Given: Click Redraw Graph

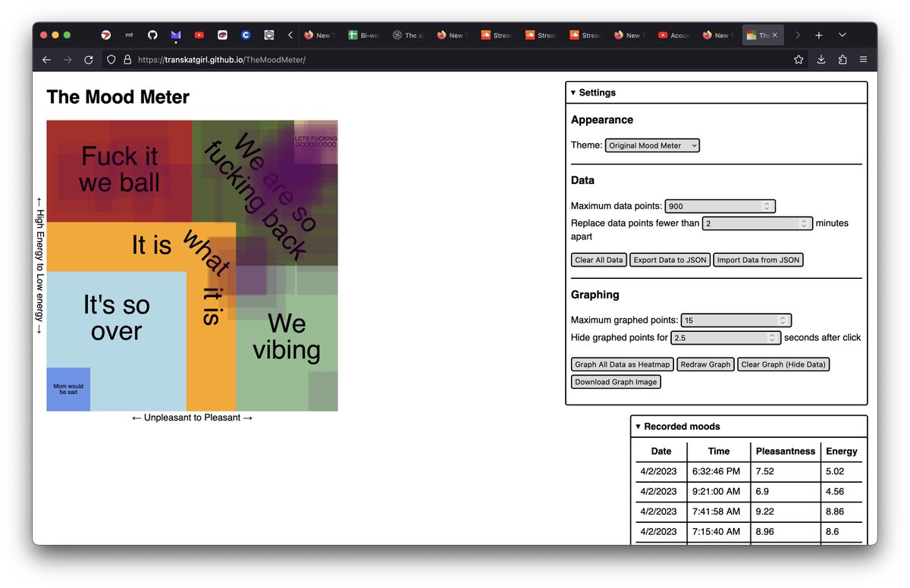Looking at the screenshot, I should (705, 364).
